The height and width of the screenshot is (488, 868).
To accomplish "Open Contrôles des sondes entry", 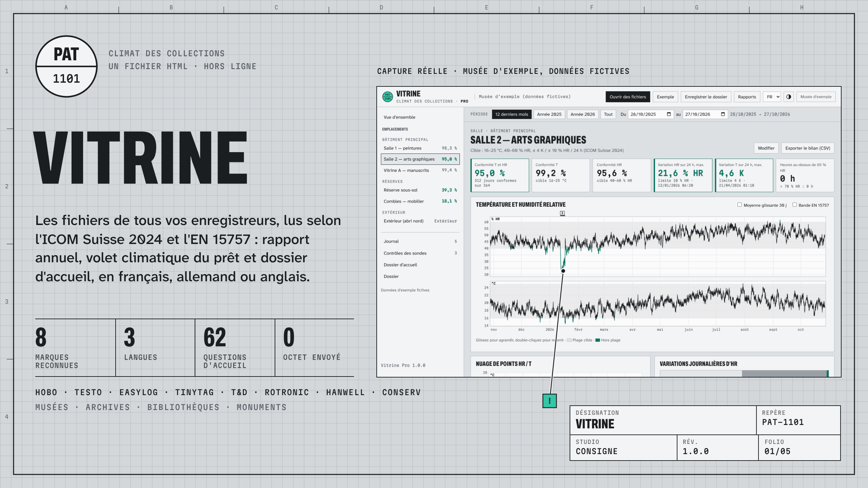I will coord(420,253).
